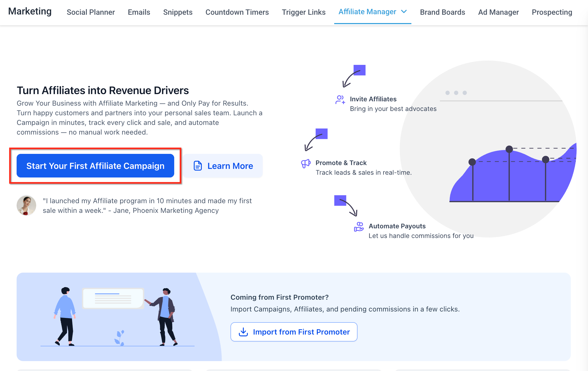Viewport: 588px width, 371px height.
Task: Click the document icon in Learn More
Action: (198, 166)
